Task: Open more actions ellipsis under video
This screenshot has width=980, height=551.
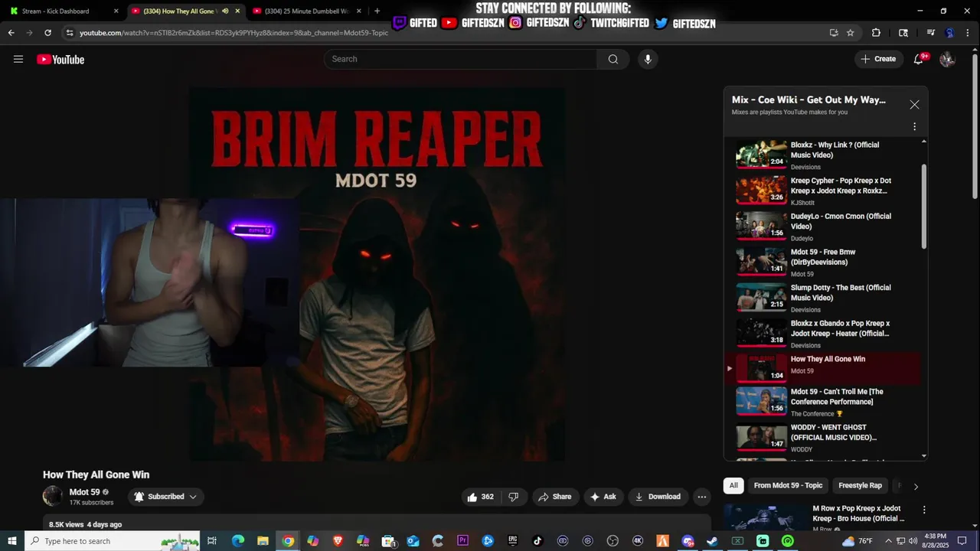Action: pos(701,497)
